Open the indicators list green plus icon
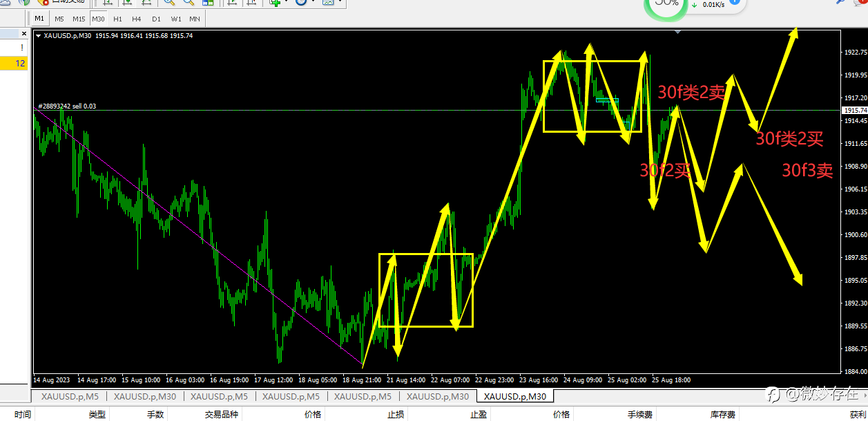Viewport: 868px width, 421px height. 276,3
